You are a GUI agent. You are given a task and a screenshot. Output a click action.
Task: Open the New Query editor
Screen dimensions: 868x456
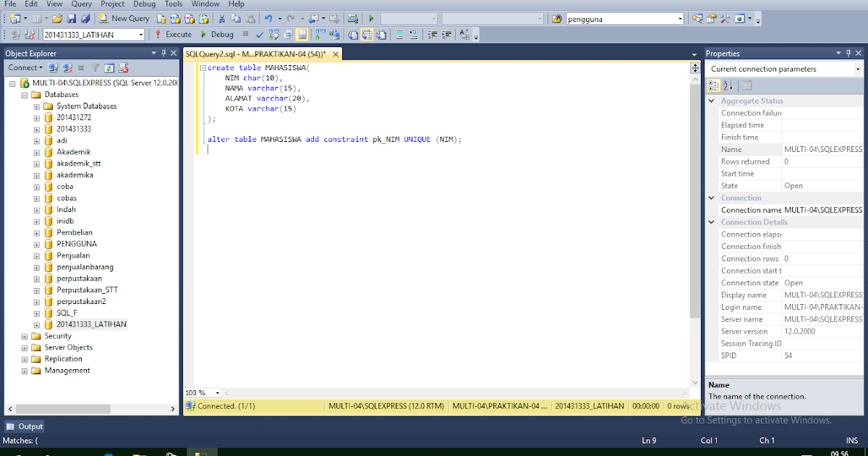125,18
